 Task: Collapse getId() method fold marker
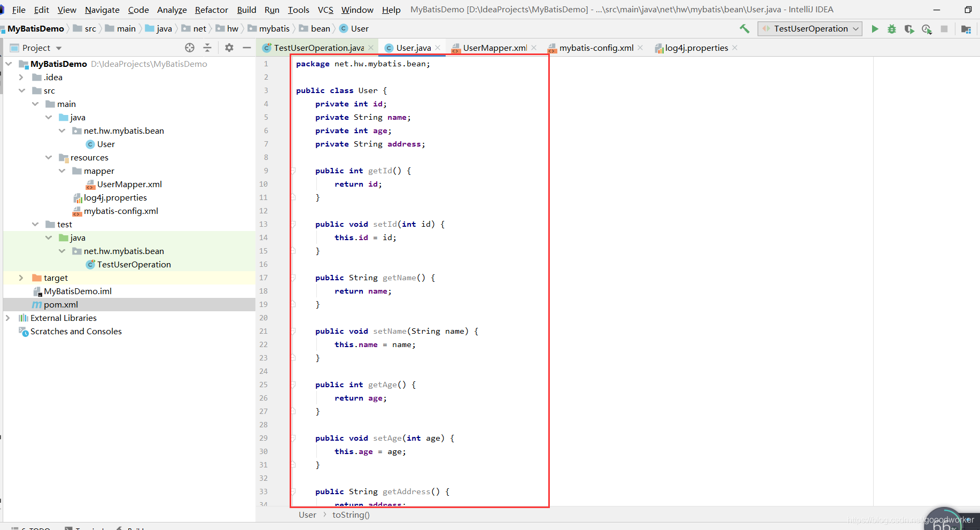click(x=293, y=171)
